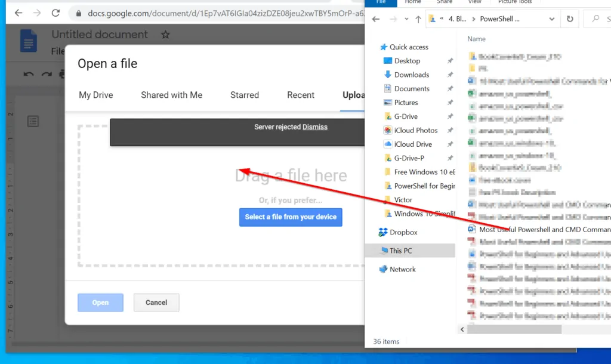Open the View ribbon tab in File Explorer
611x364 pixels.
tap(474, 2)
